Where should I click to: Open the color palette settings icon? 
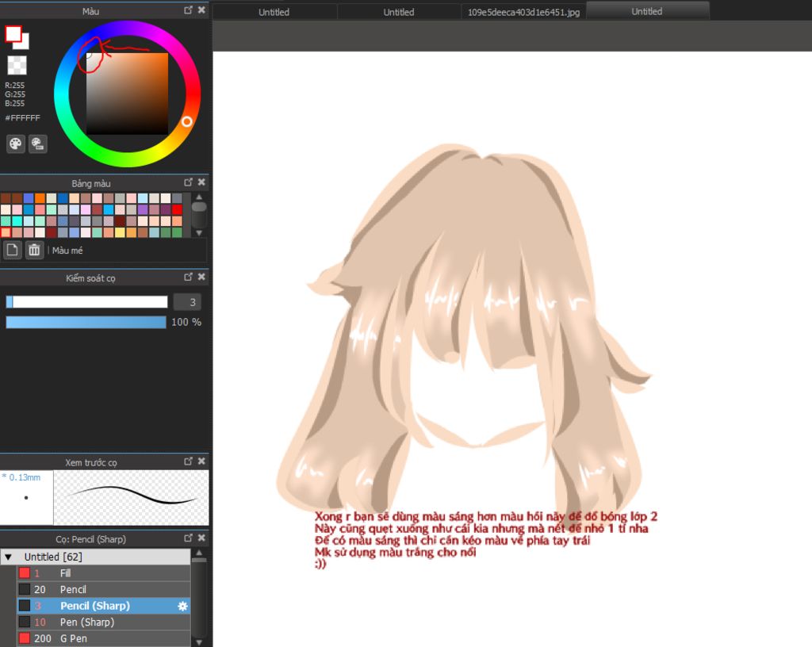16,144
